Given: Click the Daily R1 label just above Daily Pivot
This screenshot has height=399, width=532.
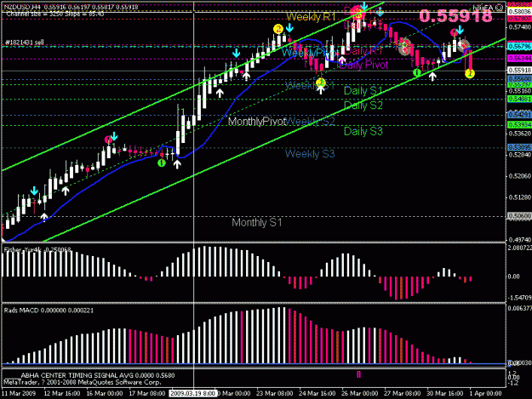Looking at the screenshot, I should (363, 51).
